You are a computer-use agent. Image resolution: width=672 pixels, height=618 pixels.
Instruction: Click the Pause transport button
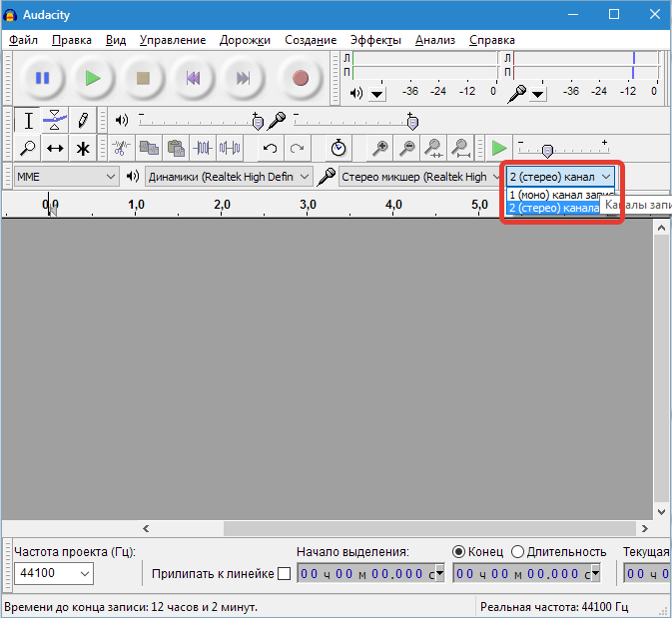point(42,78)
